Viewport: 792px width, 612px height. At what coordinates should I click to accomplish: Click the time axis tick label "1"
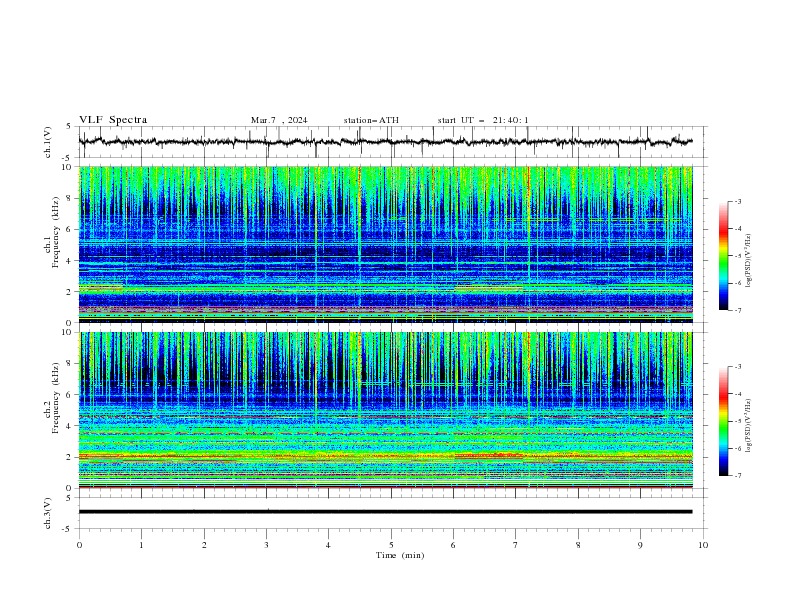click(x=141, y=545)
